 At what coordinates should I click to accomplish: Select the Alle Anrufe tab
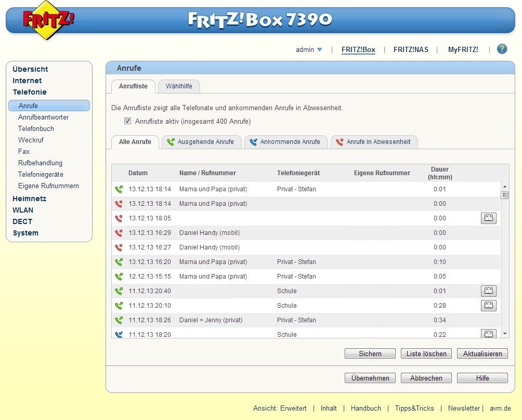[x=135, y=142]
